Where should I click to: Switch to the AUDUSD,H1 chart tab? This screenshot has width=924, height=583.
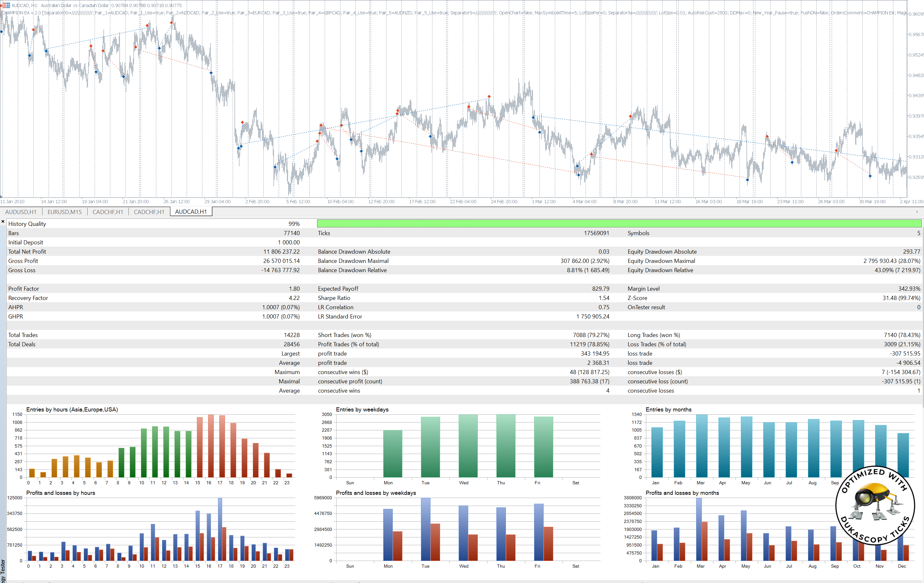point(21,212)
